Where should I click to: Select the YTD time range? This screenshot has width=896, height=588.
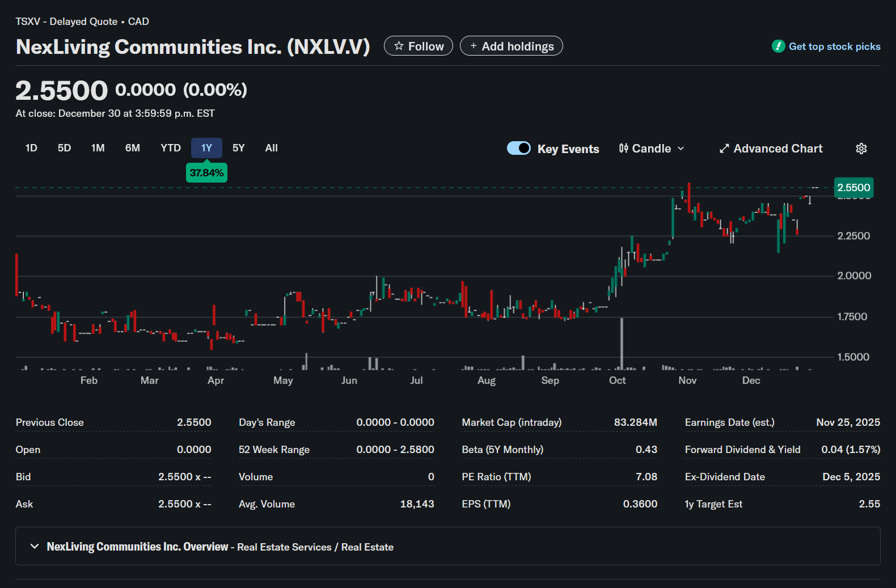[171, 148]
